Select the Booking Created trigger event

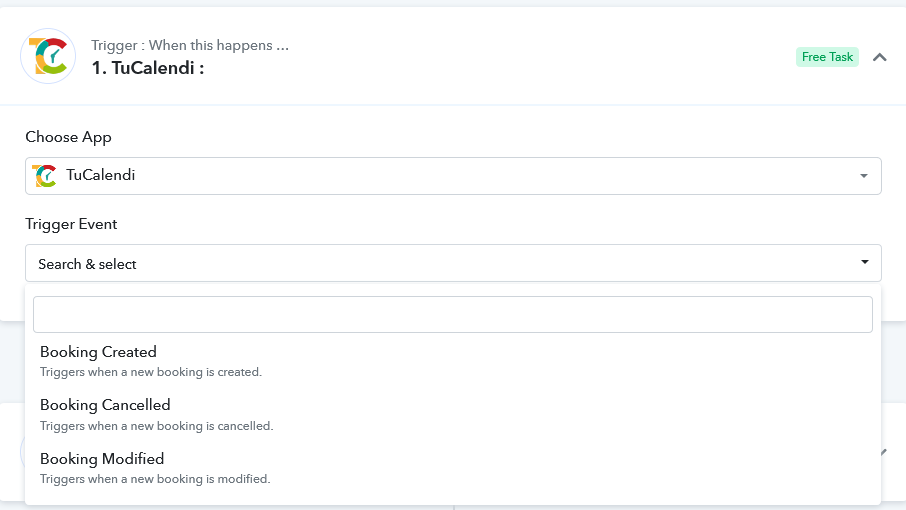click(98, 352)
